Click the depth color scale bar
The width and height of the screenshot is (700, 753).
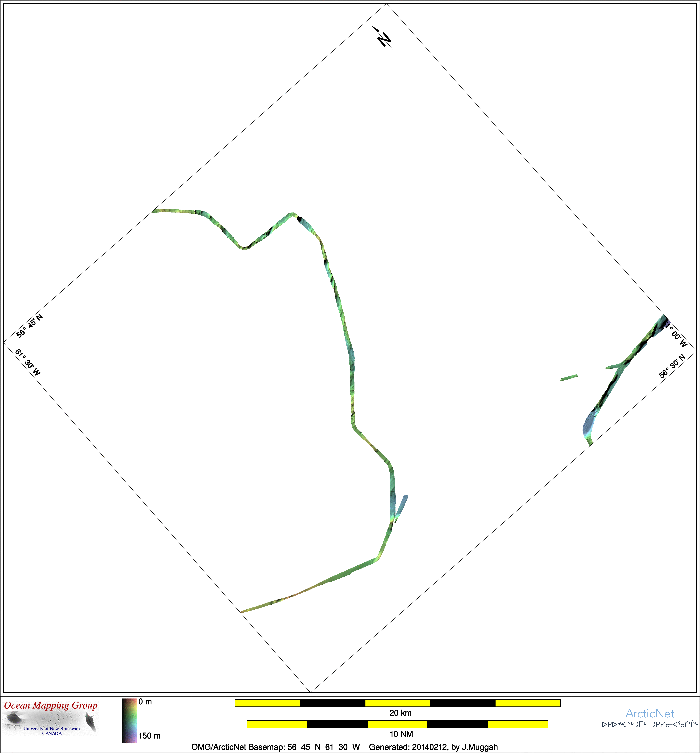129,721
